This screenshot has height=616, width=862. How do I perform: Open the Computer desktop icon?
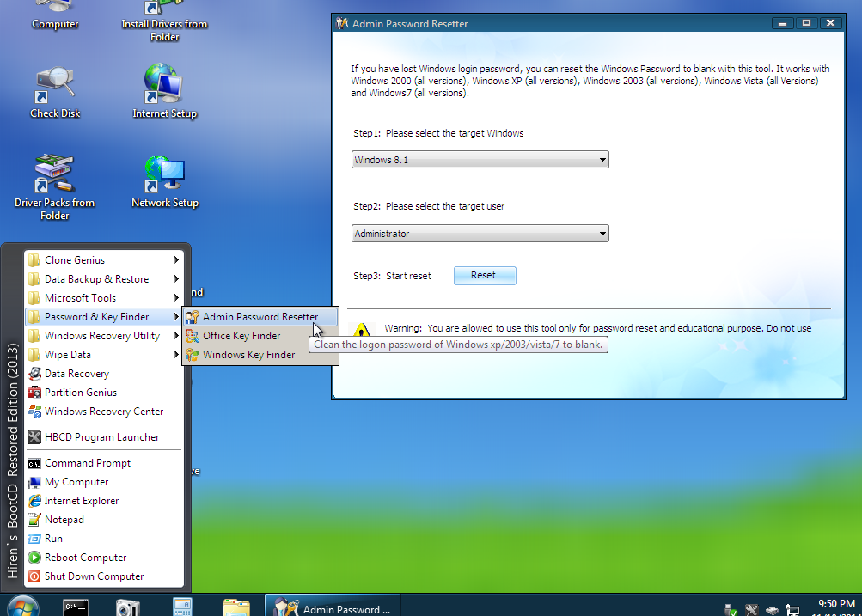(54, 15)
